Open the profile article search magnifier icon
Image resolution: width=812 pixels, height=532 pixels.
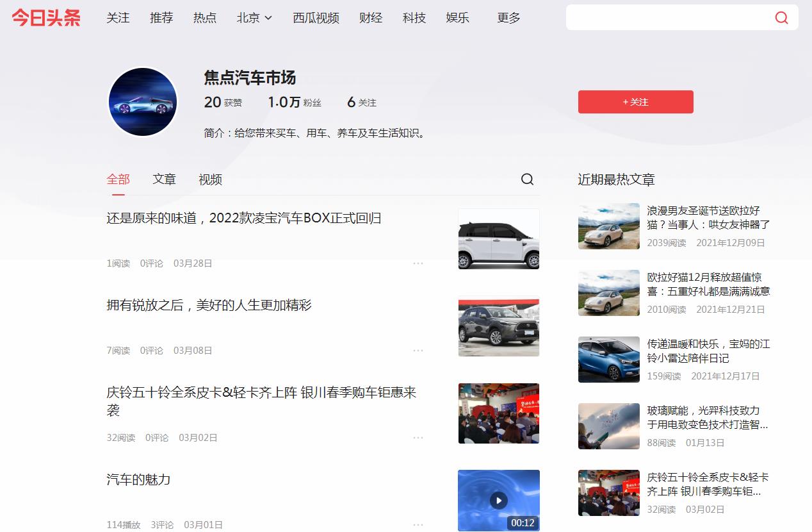click(527, 179)
